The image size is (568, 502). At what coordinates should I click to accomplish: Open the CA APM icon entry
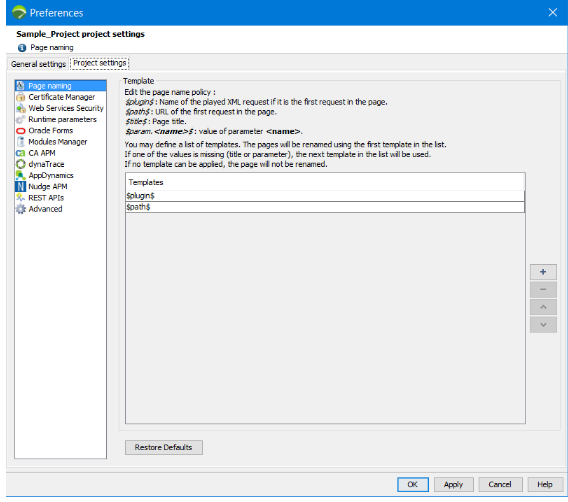click(21, 153)
